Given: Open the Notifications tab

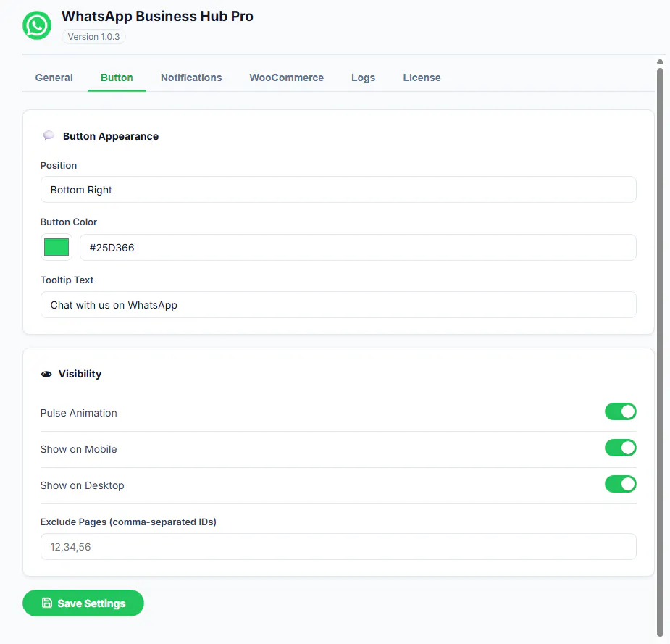Looking at the screenshot, I should (x=191, y=78).
